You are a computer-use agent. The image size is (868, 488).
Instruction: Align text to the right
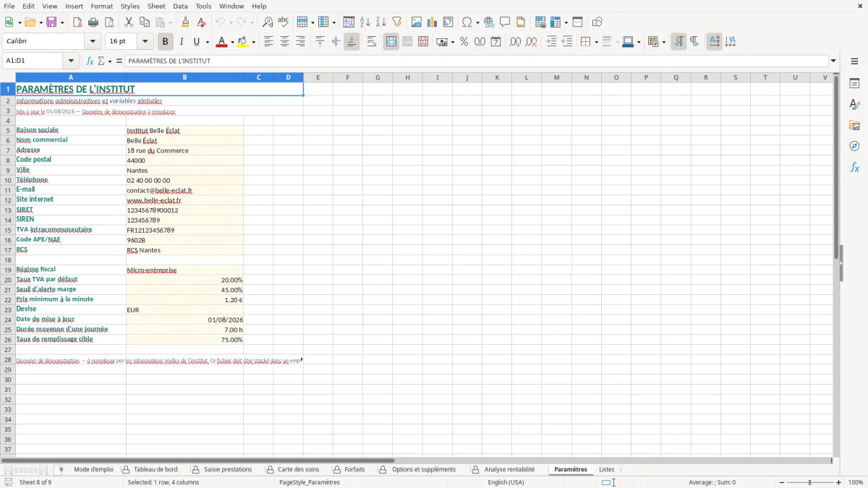click(300, 42)
